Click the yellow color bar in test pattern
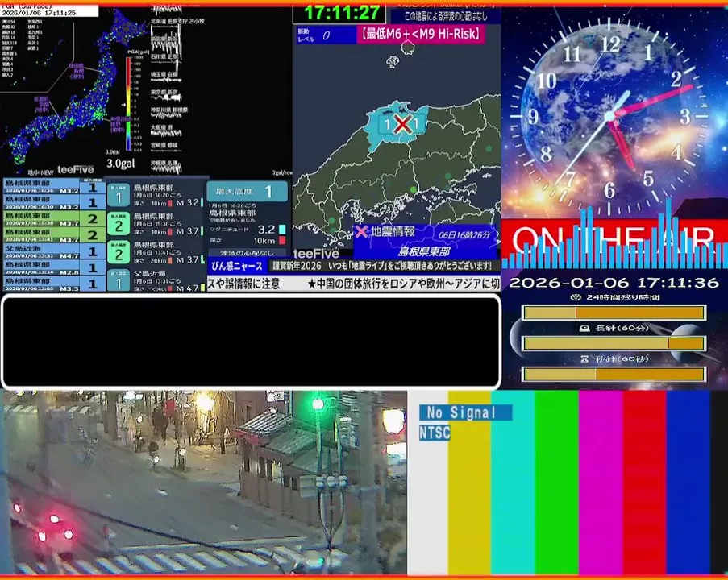This screenshot has height=580, width=728. point(469,483)
